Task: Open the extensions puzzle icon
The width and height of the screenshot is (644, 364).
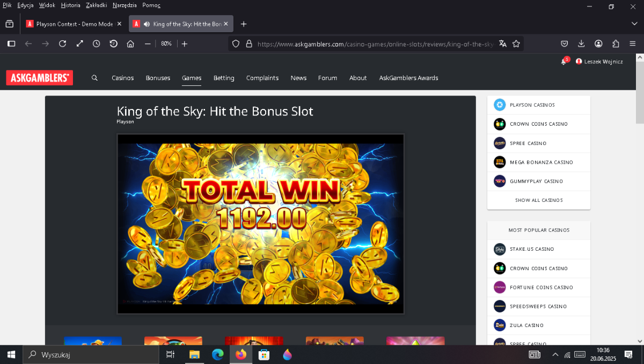Action: point(616,43)
